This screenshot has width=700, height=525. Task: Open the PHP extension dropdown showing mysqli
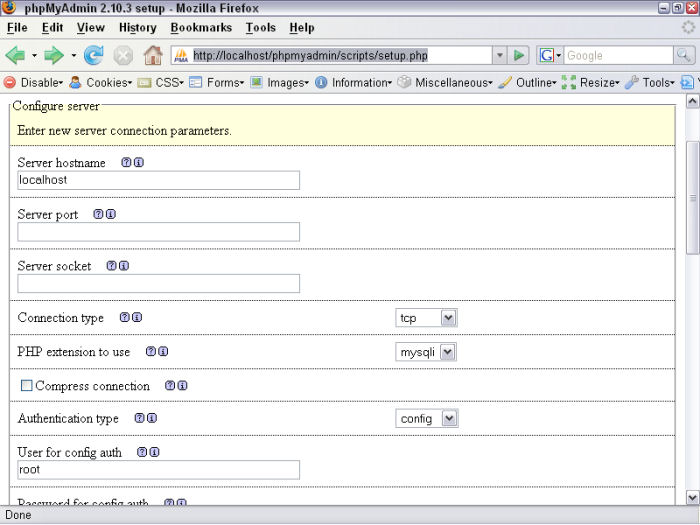(x=426, y=352)
